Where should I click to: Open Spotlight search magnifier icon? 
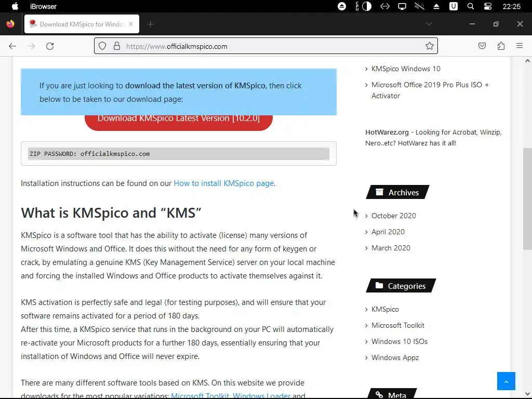point(471,6)
